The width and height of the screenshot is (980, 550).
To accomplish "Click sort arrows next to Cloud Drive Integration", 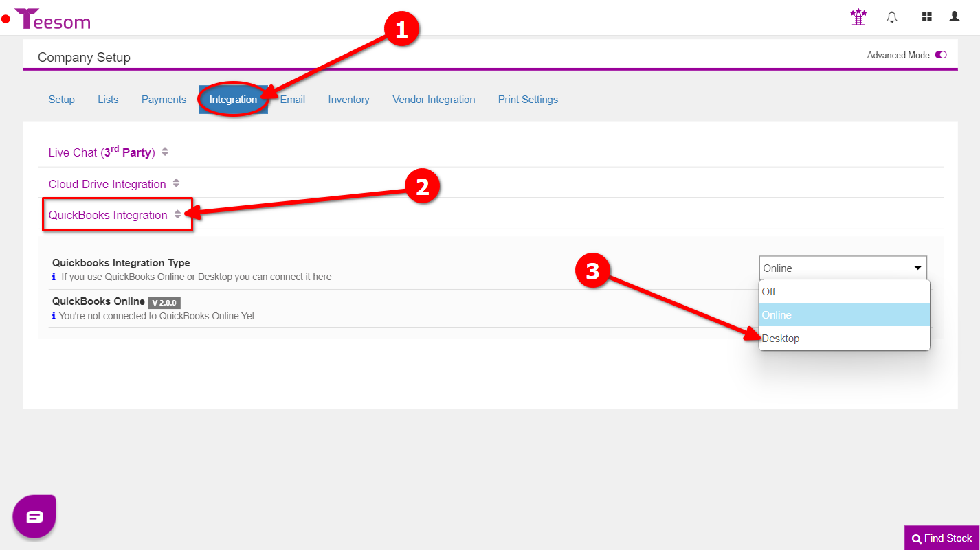I will click(x=177, y=183).
